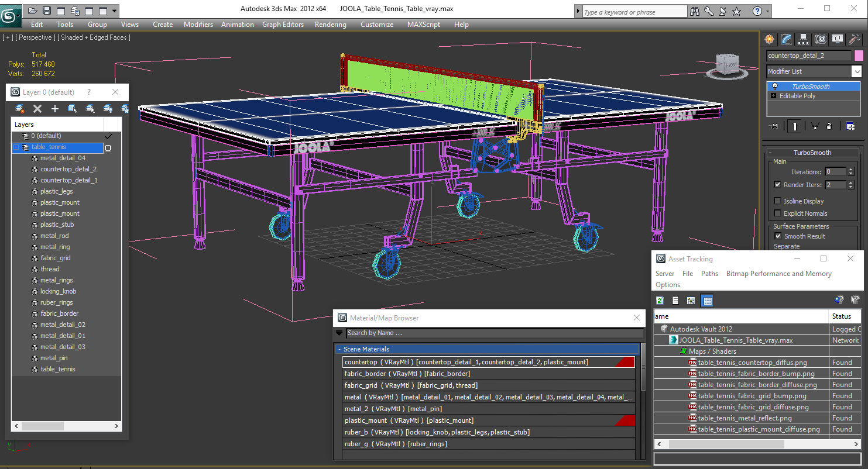Expand the InfoCenter search arrow
This screenshot has height=469, width=868.
(x=578, y=11)
